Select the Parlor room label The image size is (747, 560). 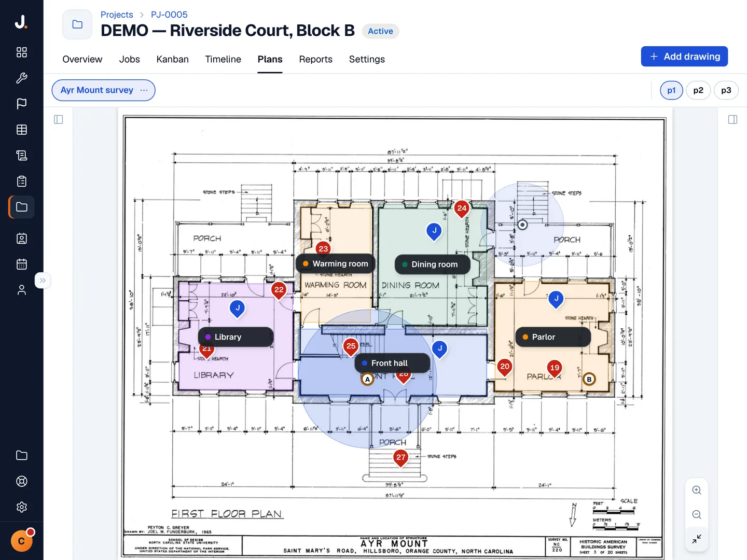(553, 337)
